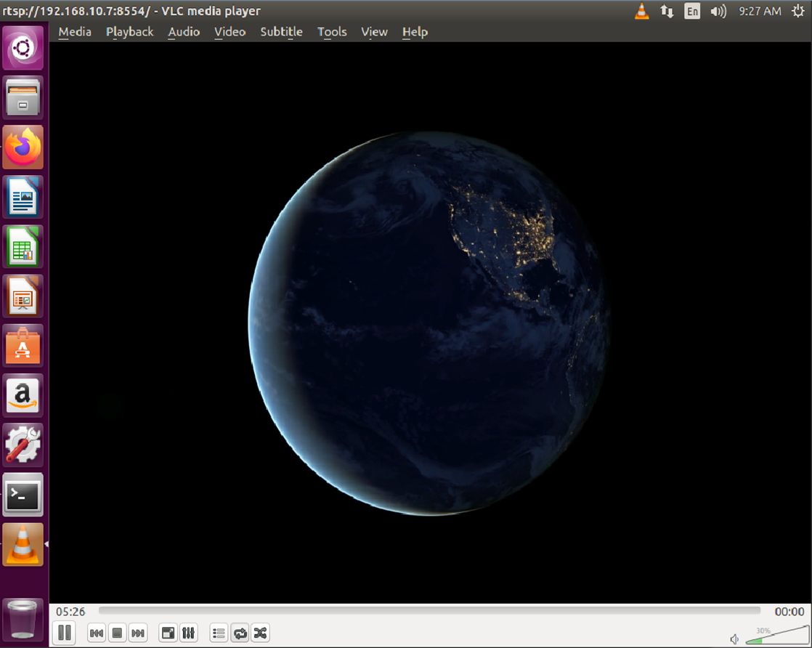Open extended settings and effects
The image size is (812, 648).
coord(189,633)
